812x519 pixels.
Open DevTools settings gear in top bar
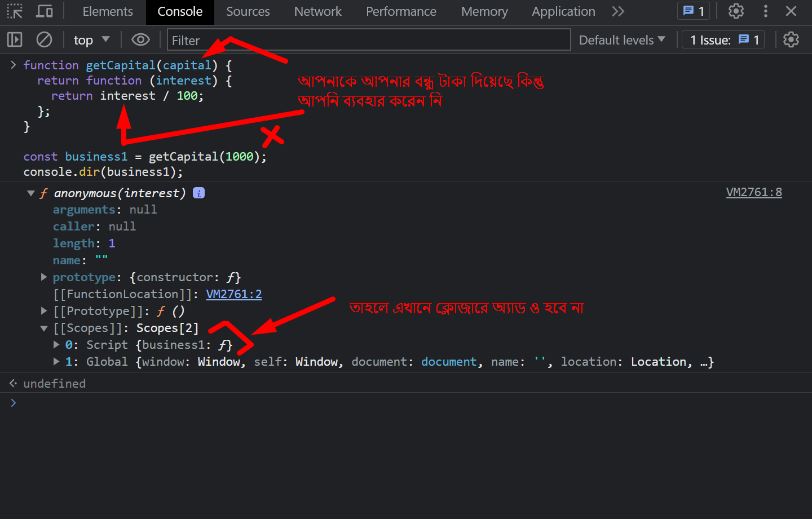[736, 11]
